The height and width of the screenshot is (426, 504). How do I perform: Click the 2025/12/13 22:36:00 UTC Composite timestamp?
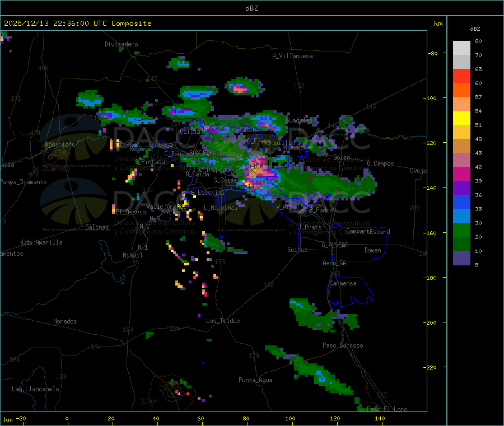pyautogui.click(x=77, y=24)
